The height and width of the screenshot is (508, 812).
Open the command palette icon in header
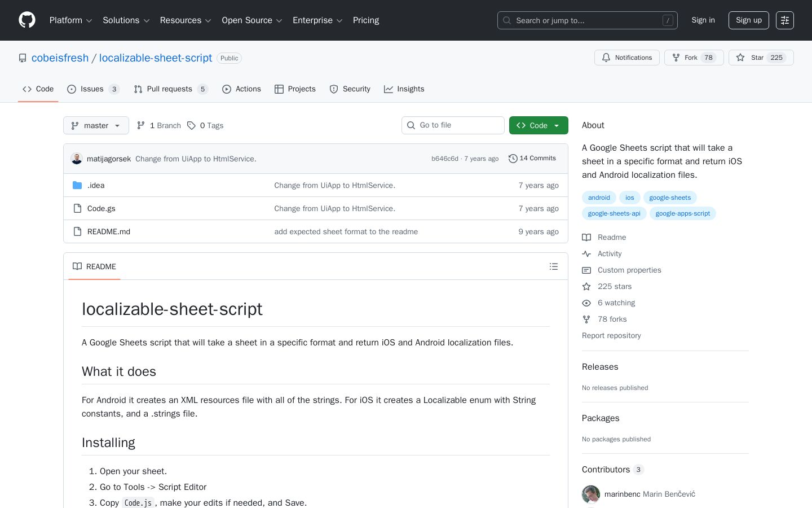coord(784,20)
